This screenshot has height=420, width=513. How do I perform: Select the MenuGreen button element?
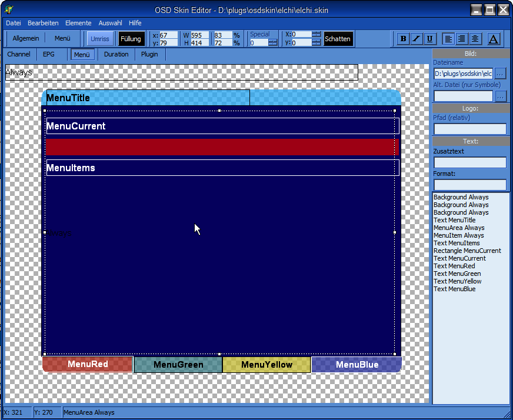click(x=178, y=365)
